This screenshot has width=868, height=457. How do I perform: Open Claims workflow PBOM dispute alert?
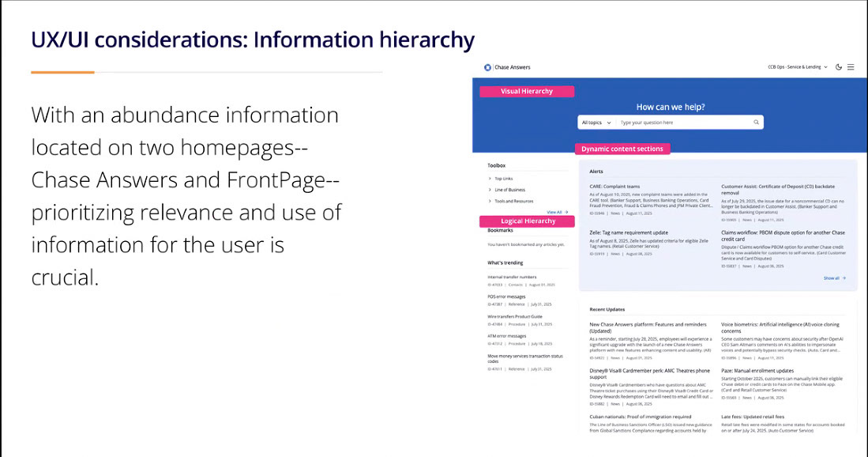click(x=783, y=236)
